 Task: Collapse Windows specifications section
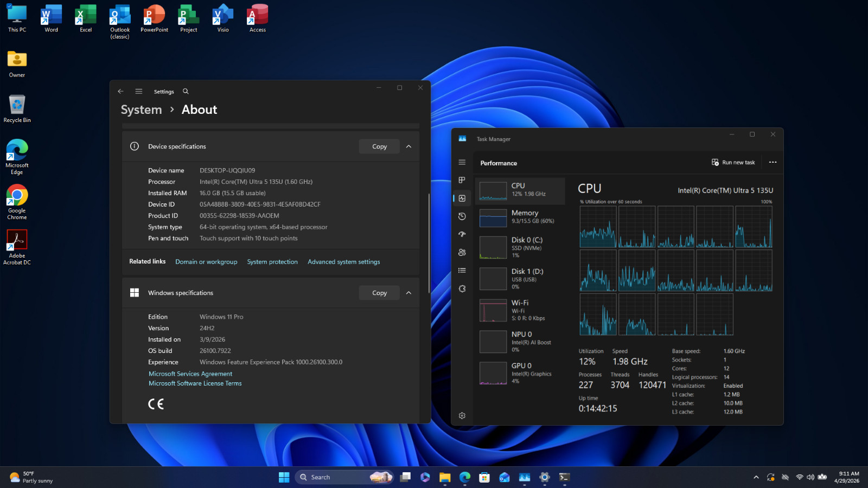[x=409, y=293]
